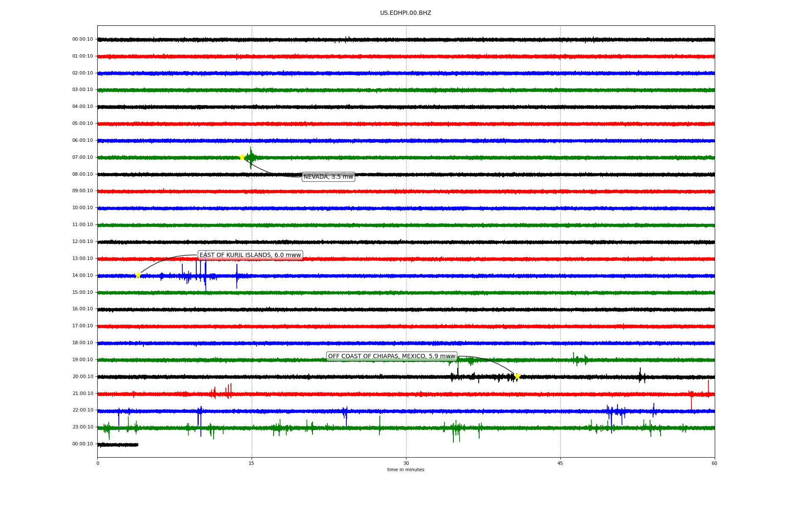
Task: Click the 11:00:10 time label
Action: click(x=82, y=225)
